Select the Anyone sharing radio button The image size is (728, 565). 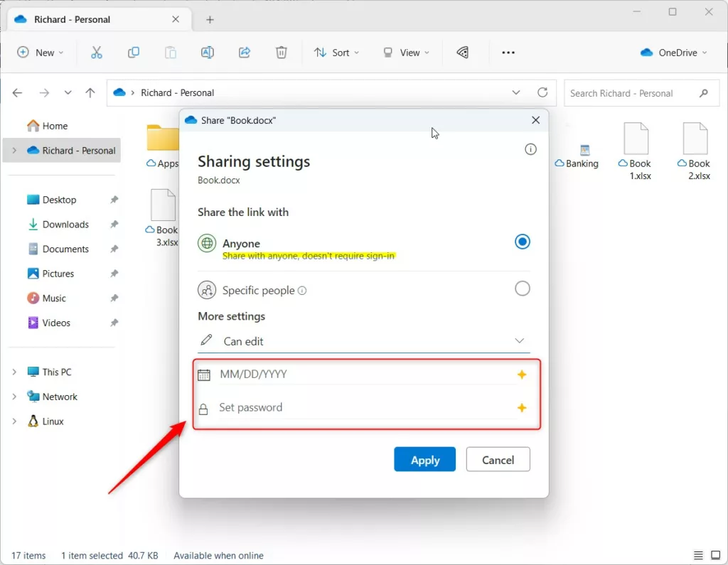coord(523,242)
